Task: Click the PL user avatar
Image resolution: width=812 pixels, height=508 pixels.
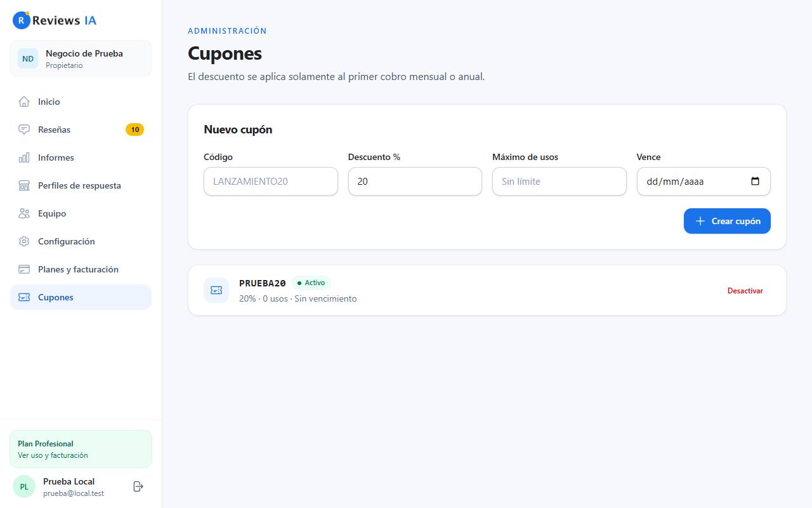Action: click(x=24, y=486)
